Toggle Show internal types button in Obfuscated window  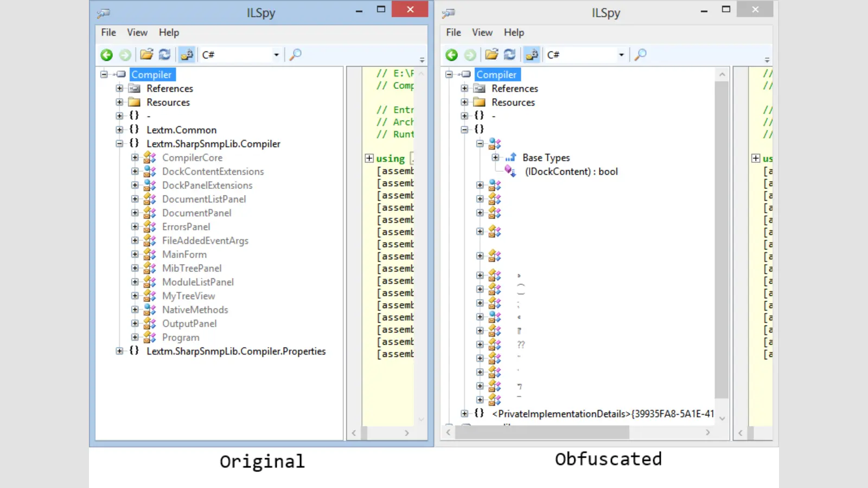point(532,55)
